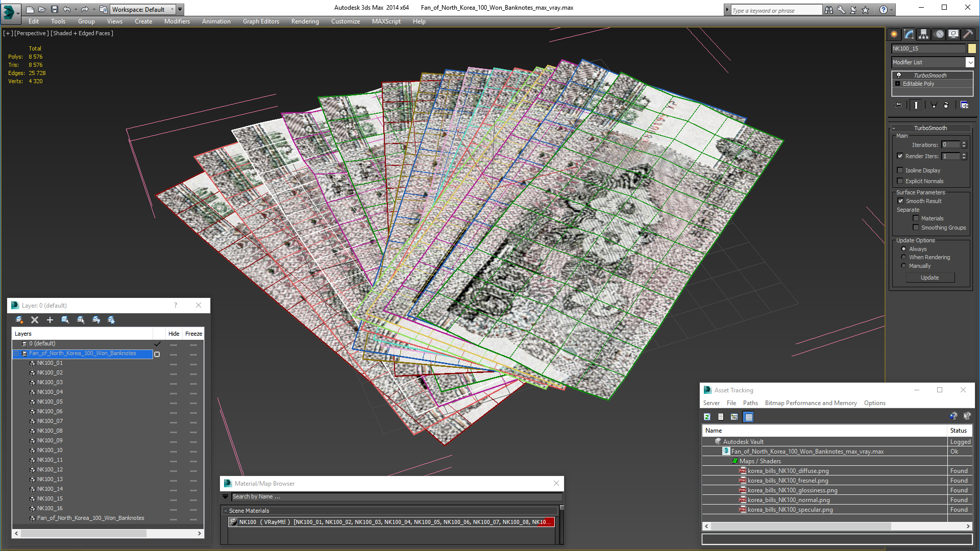Check Separate by Smoothing Groups checkbox
Screen dimensions: 980x551
tap(916, 228)
